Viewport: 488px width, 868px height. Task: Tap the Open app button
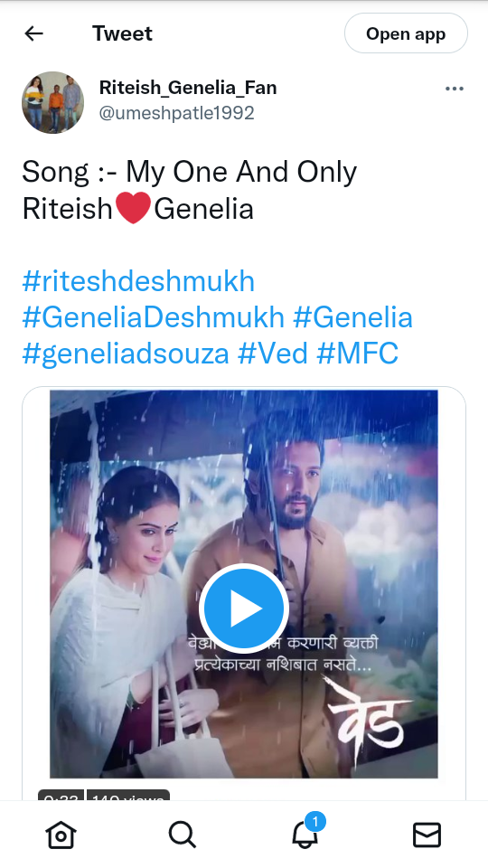click(x=406, y=33)
